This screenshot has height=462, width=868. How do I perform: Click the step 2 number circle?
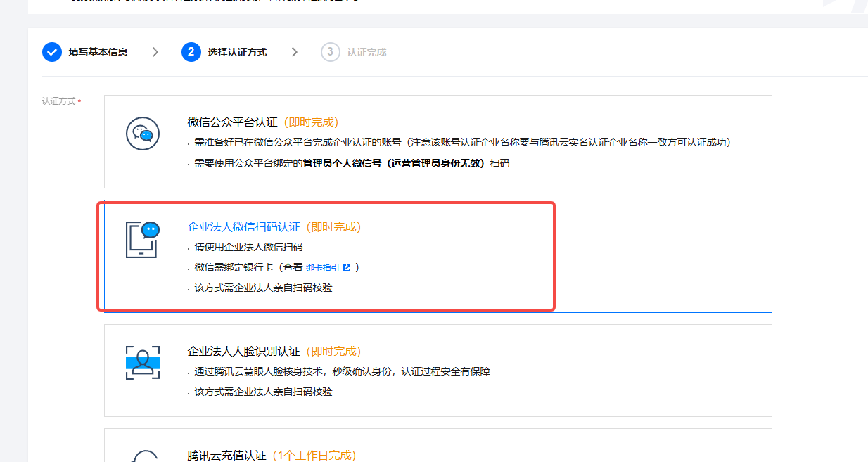[x=191, y=52]
